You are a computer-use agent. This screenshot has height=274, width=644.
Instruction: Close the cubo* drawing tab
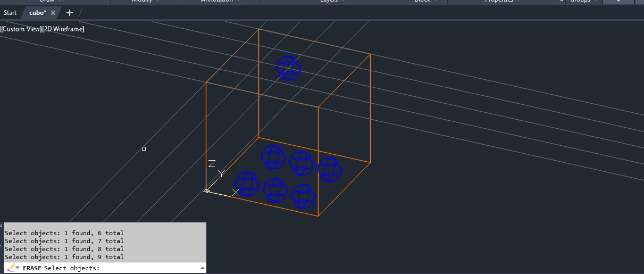[53, 13]
